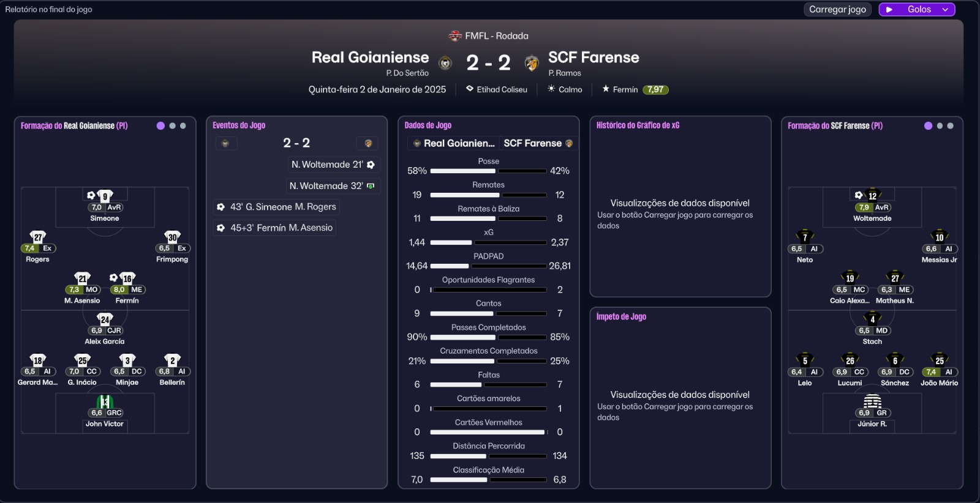Select third page dot in SCF Farense formation
This screenshot has width=980, height=503.
(x=950, y=125)
